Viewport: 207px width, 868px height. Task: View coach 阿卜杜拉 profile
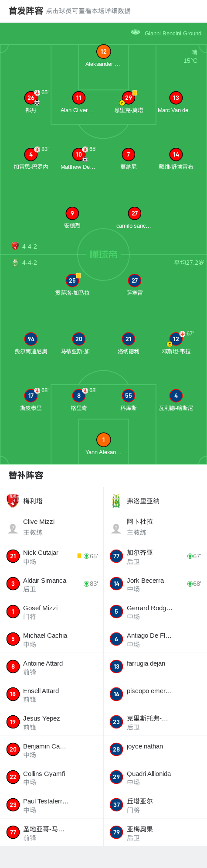[155, 527]
